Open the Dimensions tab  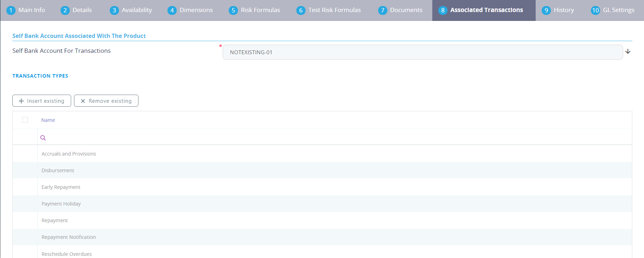190,10
